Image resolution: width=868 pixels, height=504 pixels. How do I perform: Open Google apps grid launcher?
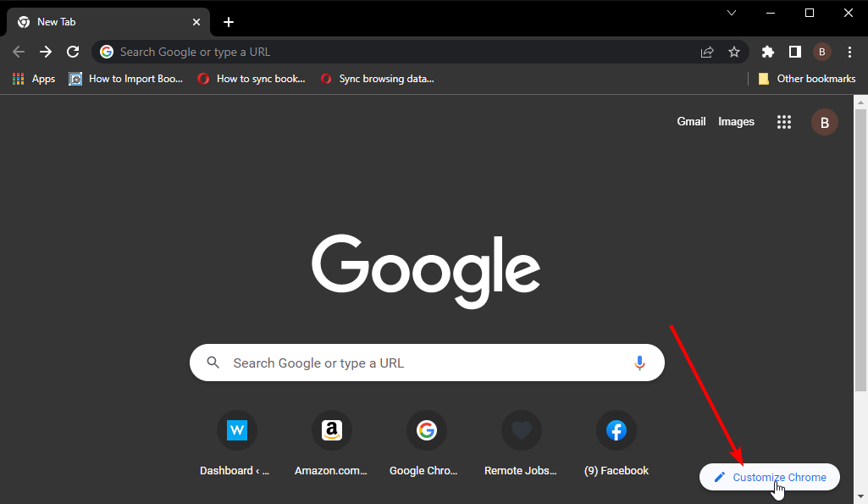point(784,122)
